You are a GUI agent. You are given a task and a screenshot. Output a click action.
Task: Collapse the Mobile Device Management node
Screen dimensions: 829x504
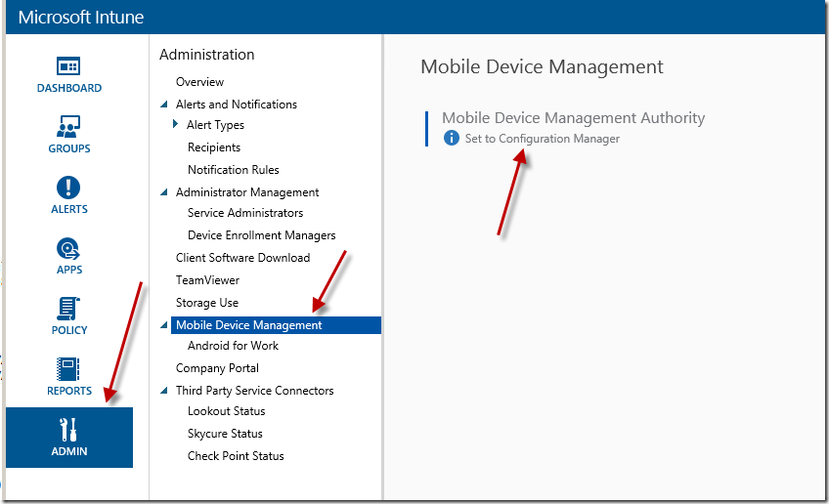coord(164,325)
